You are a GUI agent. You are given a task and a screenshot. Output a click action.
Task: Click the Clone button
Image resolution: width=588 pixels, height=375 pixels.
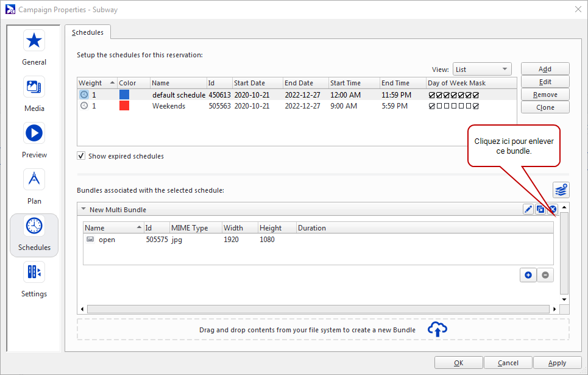(x=545, y=107)
